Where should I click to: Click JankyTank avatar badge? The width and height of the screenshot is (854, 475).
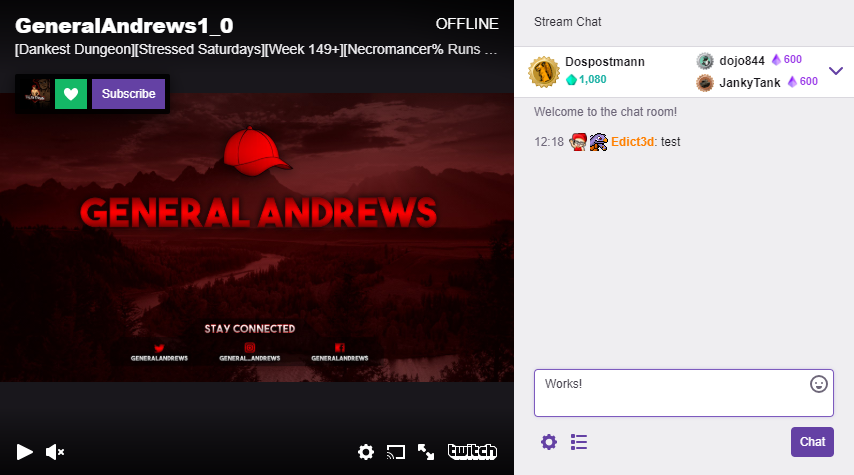[705, 83]
